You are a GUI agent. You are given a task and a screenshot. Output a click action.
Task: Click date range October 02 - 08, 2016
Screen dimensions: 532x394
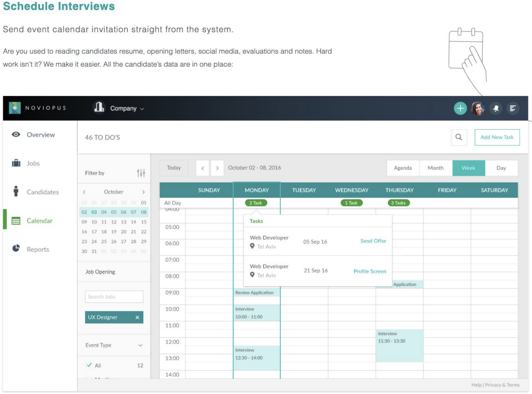pos(254,168)
